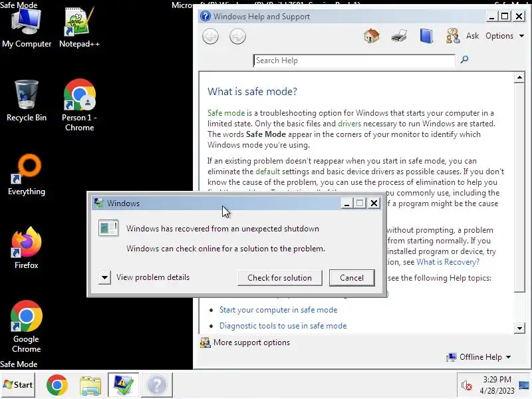The width and height of the screenshot is (532, 399).
Task: Open Help and Support home page
Action: pos(372,36)
